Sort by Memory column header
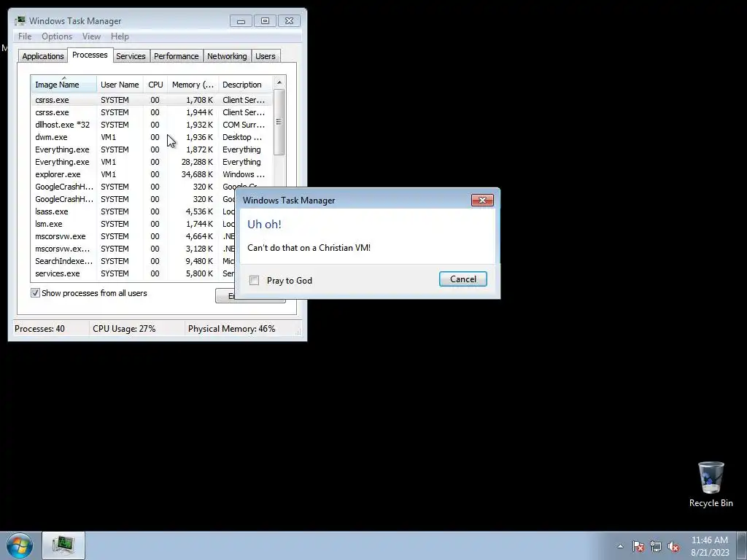747x560 pixels. tap(193, 85)
